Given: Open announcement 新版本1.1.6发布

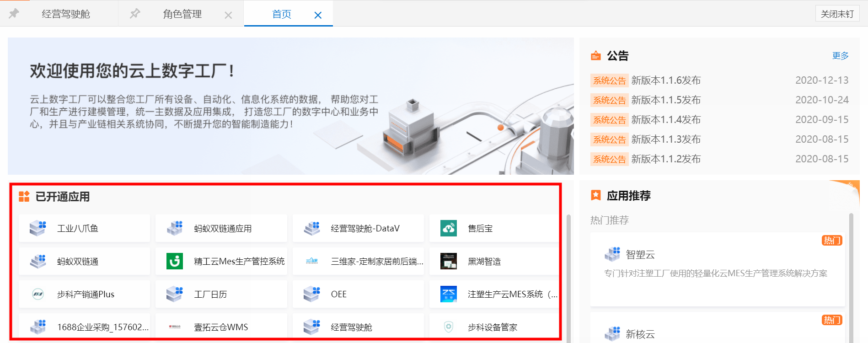Looking at the screenshot, I should tap(666, 80).
